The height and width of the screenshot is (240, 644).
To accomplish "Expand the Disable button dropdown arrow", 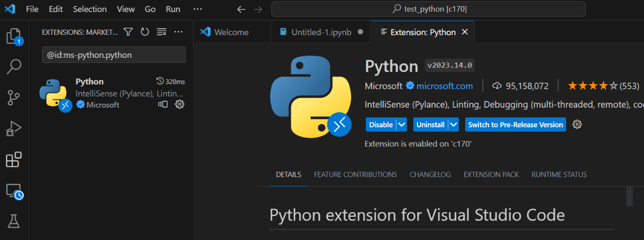I will click(x=401, y=125).
